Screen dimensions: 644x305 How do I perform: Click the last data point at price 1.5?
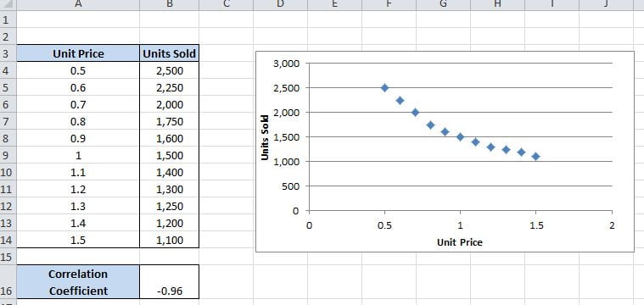point(536,157)
